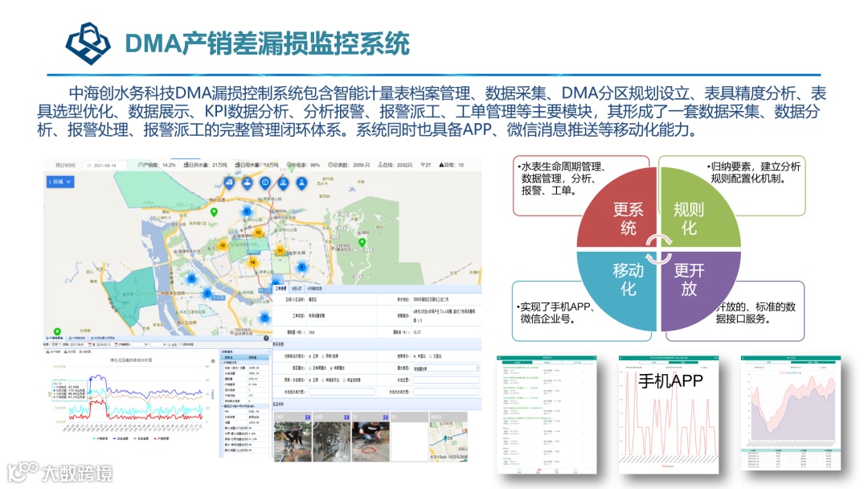The image size is (868, 489).
Task: Select the 有周围水 radio option
Action: pos(331,368)
